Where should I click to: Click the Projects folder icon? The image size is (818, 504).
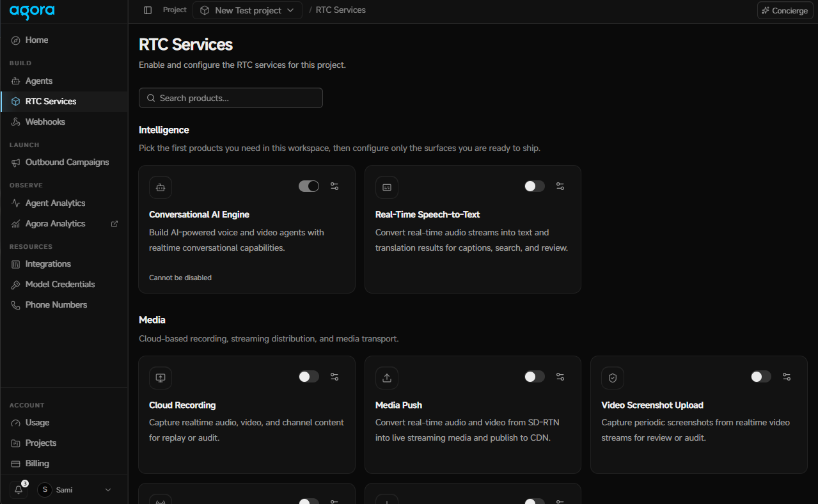click(x=16, y=443)
